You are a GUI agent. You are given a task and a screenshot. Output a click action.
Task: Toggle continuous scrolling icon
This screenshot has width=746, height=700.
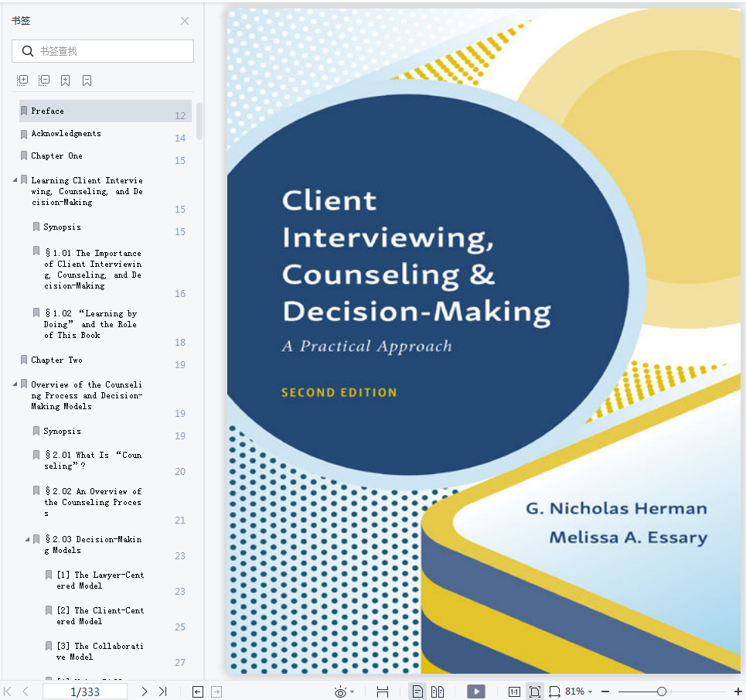coord(383,692)
